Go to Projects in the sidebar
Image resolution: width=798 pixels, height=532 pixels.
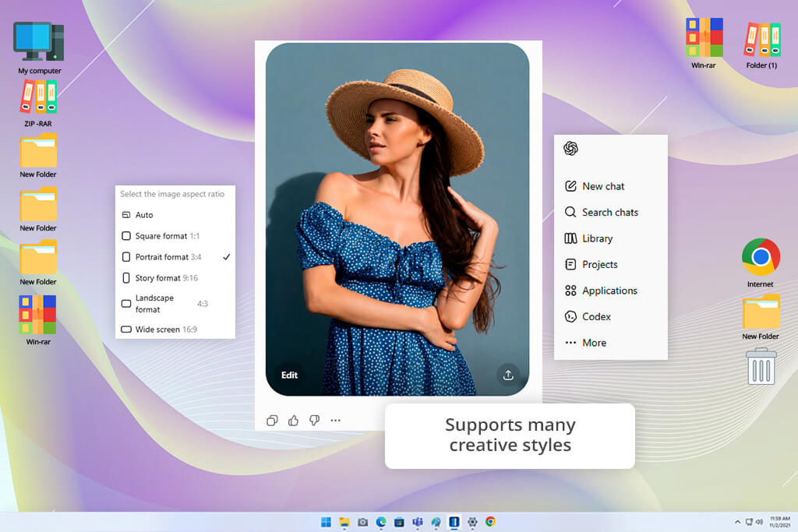coord(591,265)
